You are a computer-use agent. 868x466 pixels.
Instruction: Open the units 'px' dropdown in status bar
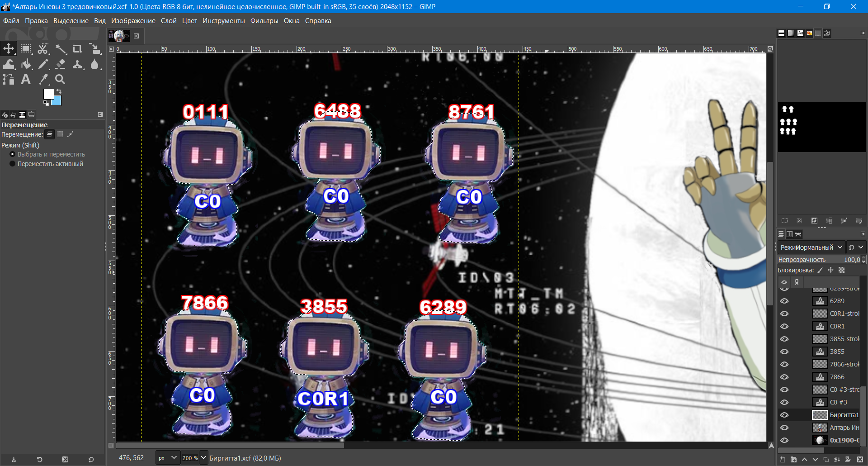(x=168, y=458)
